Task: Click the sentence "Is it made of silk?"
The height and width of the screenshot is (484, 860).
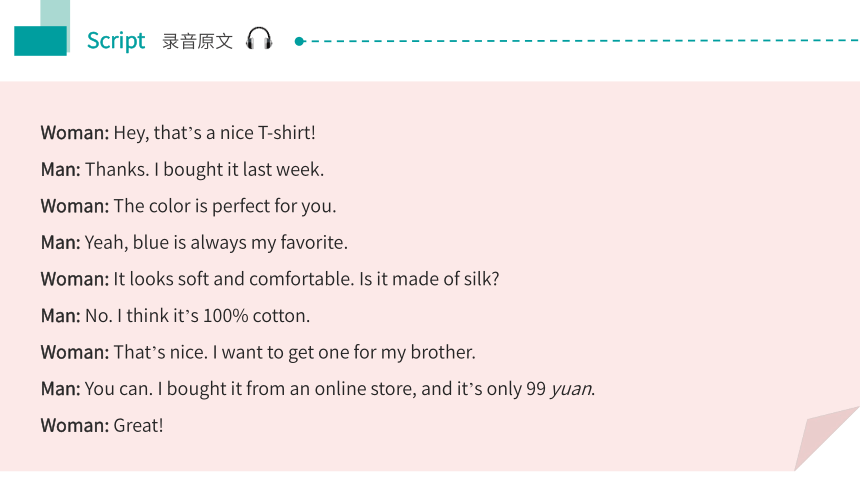Action: (429, 279)
